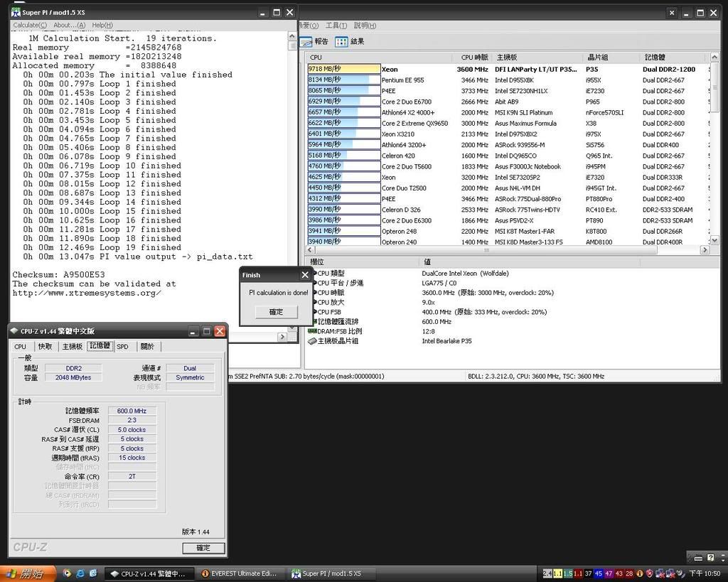Open the 工具(T) menu in EVEREST
Viewport: 728px width, 582px height.
pyautogui.click(x=336, y=26)
